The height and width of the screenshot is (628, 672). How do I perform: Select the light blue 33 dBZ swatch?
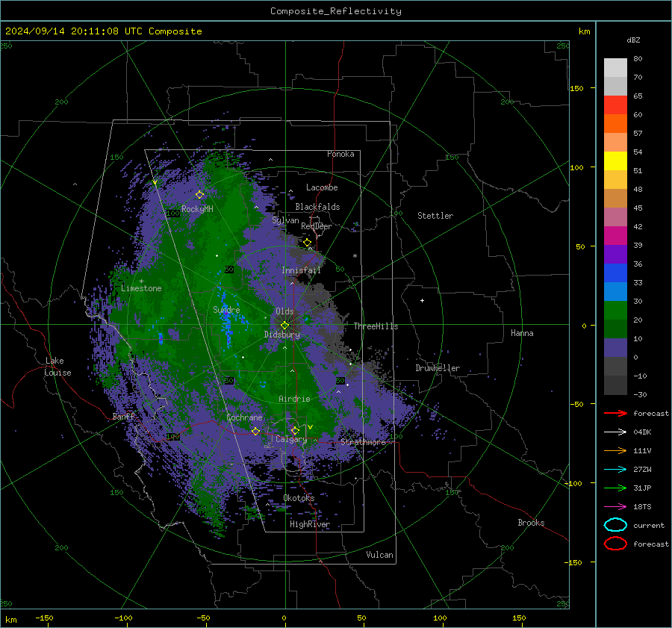(x=615, y=292)
